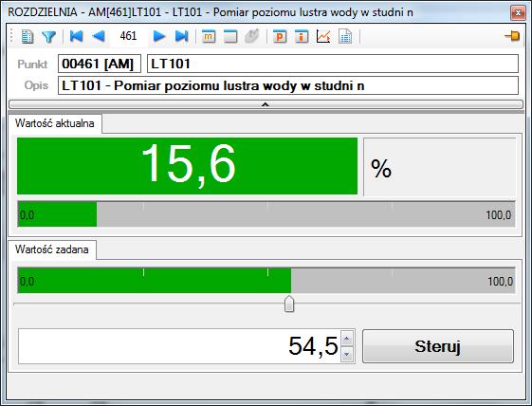The height and width of the screenshot is (406, 532).
Task: Click the green 15,6 value display
Action: tap(187, 166)
